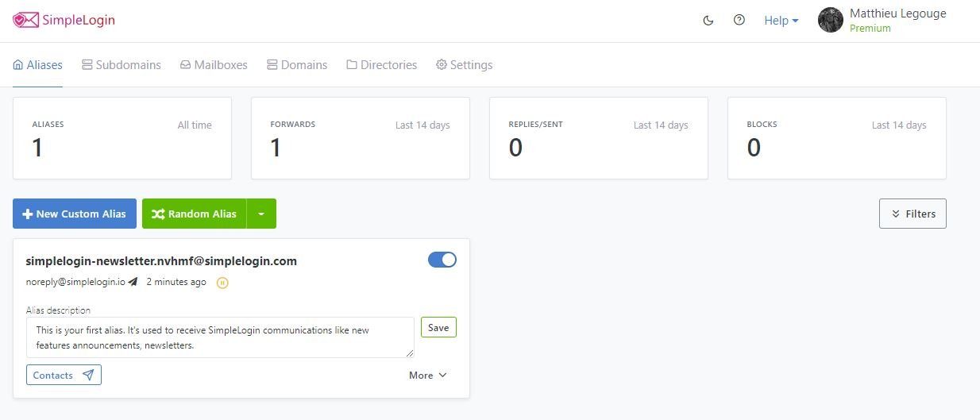Click the SimpleLogin logo
The image size is (980, 420).
[x=64, y=20]
